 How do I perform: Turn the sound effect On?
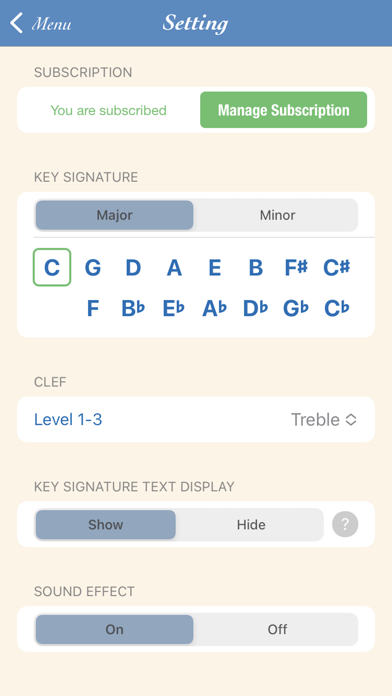[115, 629]
